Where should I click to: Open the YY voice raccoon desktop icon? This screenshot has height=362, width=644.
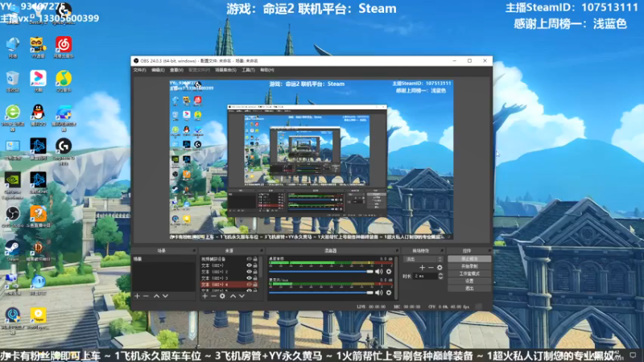pos(38,47)
